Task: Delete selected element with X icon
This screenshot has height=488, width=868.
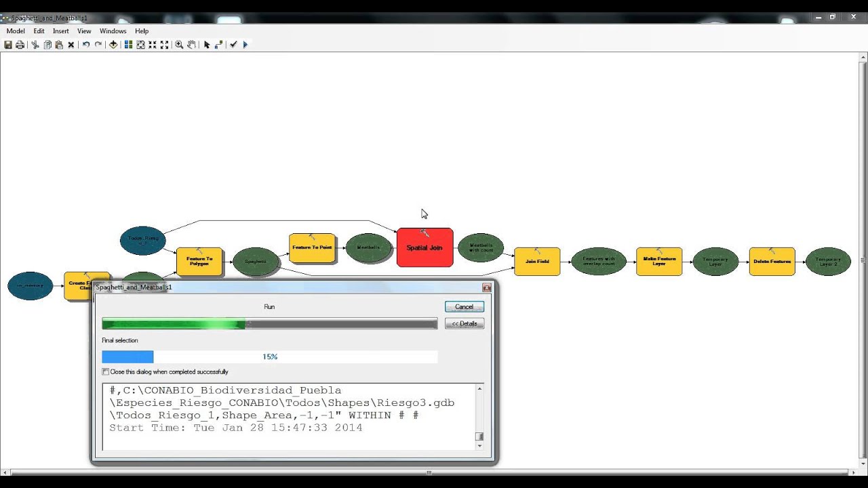Action: pos(71,45)
